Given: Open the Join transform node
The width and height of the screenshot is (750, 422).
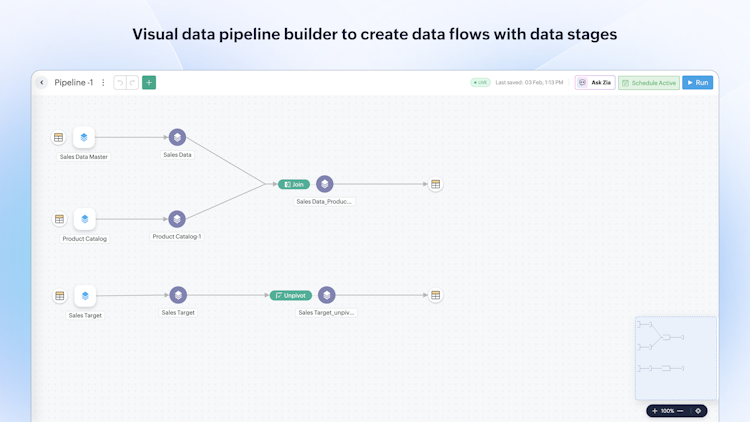Looking at the screenshot, I should tap(294, 184).
